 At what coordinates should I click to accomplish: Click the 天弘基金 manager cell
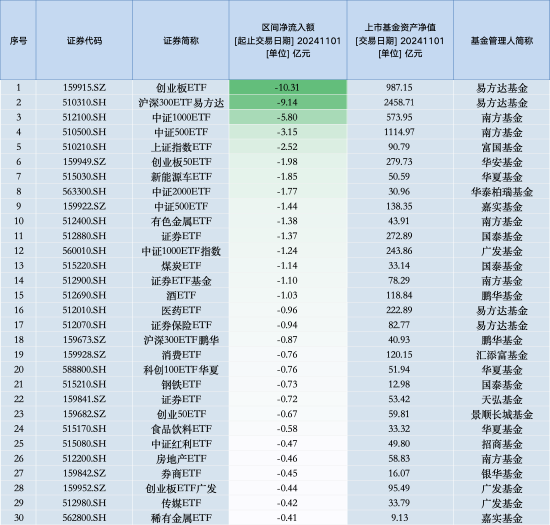[x=502, y=399]
